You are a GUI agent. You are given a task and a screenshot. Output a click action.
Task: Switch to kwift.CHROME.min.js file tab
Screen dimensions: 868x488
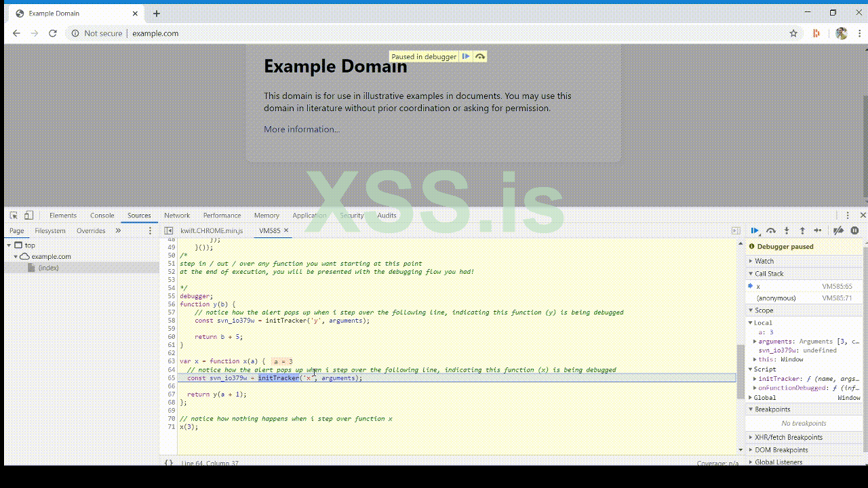(212, 231)
